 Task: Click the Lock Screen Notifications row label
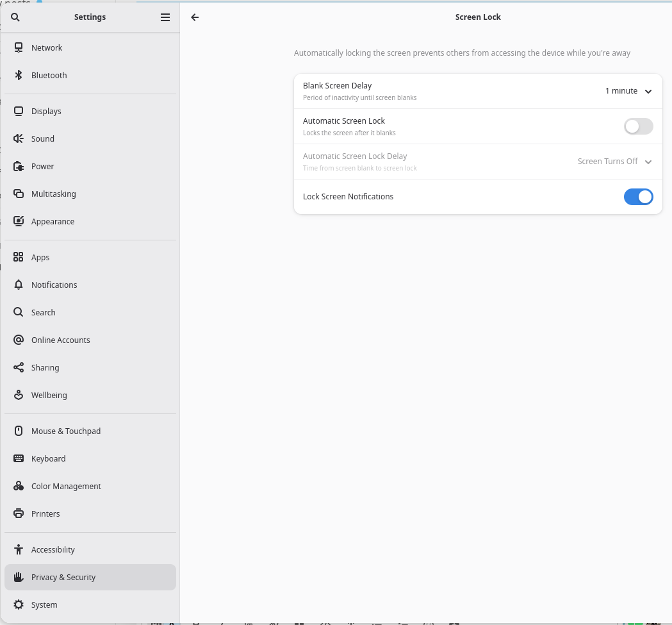coord(348,197)
